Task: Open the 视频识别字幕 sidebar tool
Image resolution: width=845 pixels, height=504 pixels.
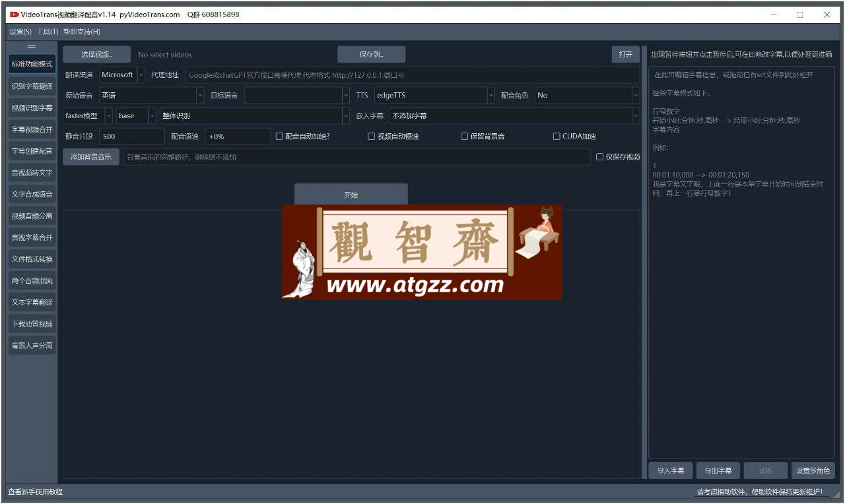Action: coord(32,108)
